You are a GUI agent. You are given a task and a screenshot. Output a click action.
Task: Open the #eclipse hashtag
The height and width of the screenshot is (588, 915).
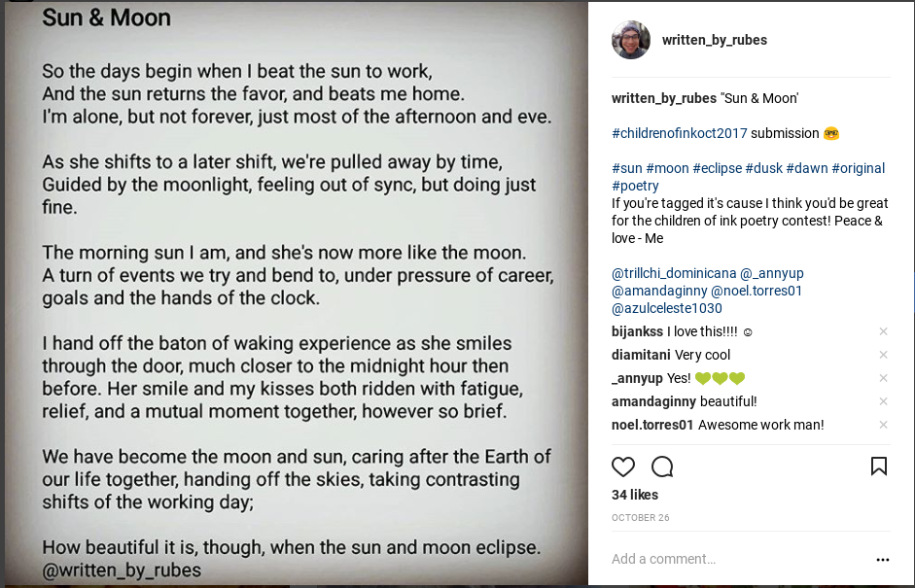718,168
